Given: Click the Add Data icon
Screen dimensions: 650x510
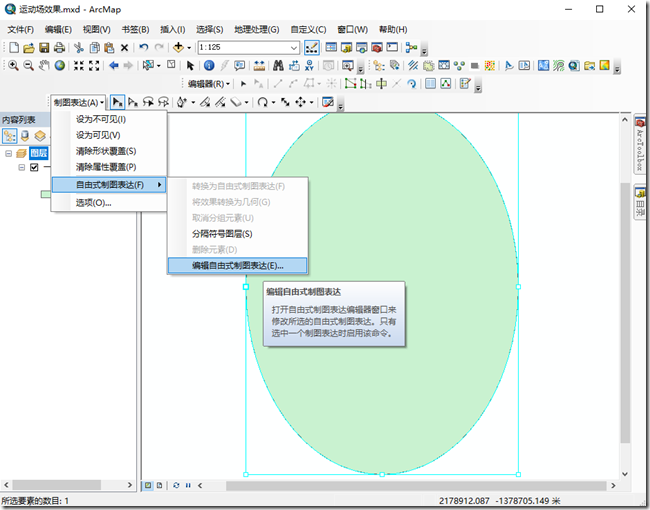Looking at the screenshot, I should [x=178, y=48].
